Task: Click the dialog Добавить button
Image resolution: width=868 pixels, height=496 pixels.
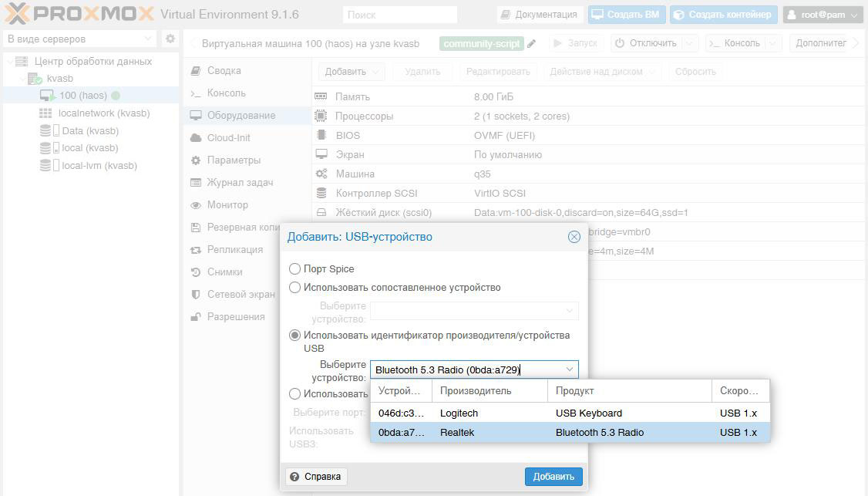Action: (x=553, y=477)
